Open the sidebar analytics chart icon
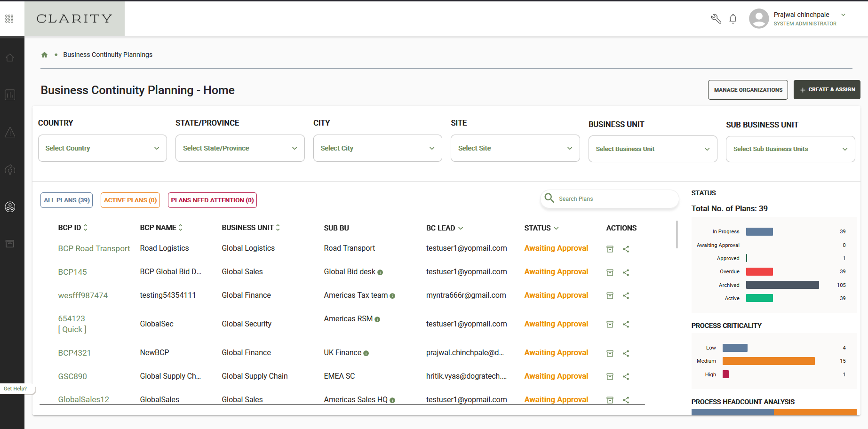Viewport: 868px width, 429px height. coord(10,95)
